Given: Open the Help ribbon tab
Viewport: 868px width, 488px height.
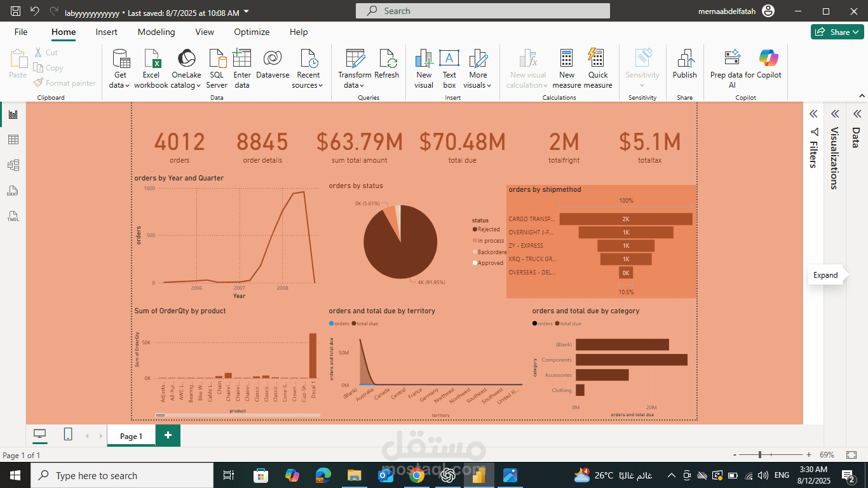Looking at the screenshot, I should tap(299, 32).
